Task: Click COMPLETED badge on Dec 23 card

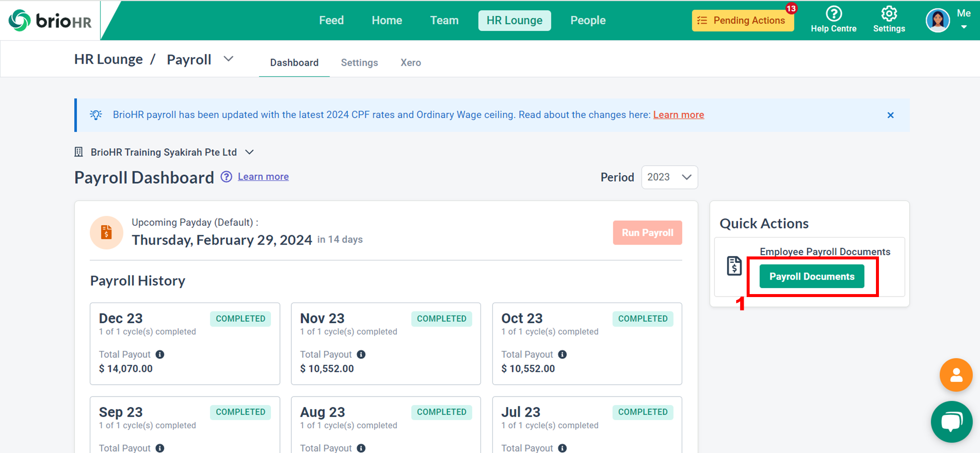Action: 240,319
